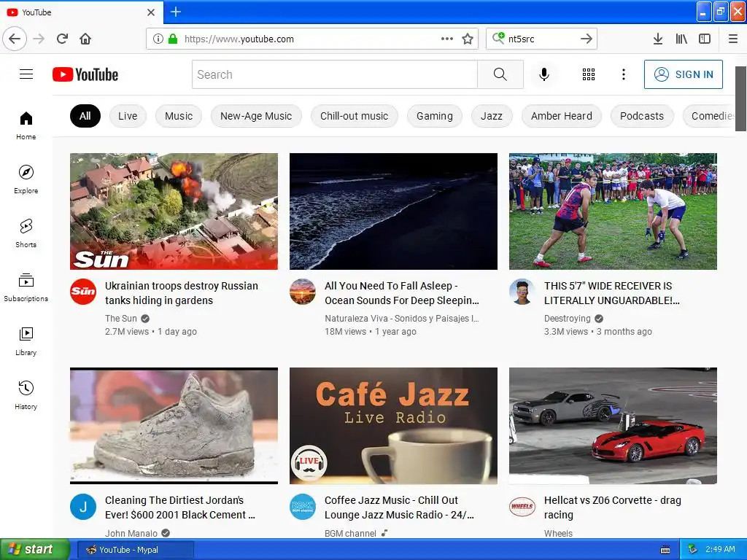Click the YouTube search input field
Image resolution: width=747 pixels, height=560 pixels.
(x=335, y=74)
